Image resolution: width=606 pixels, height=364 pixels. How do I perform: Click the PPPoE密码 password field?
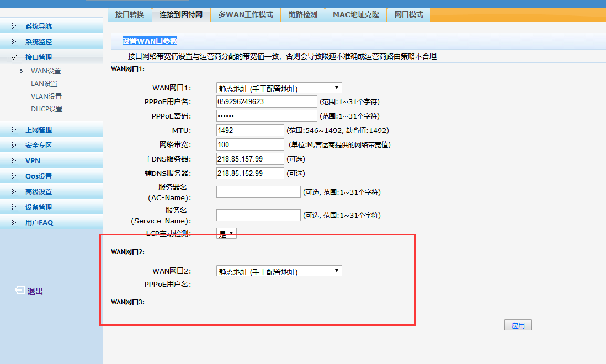pos(267,116)
